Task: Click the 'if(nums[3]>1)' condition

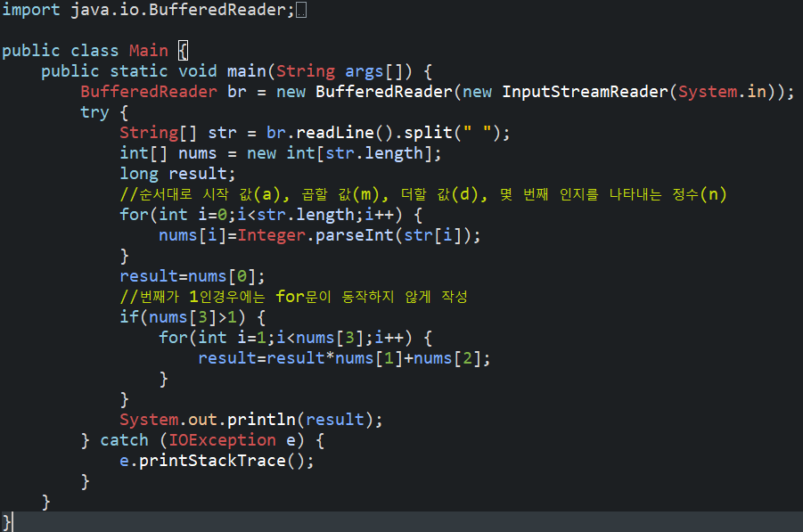Action: [x=183, y=317]
